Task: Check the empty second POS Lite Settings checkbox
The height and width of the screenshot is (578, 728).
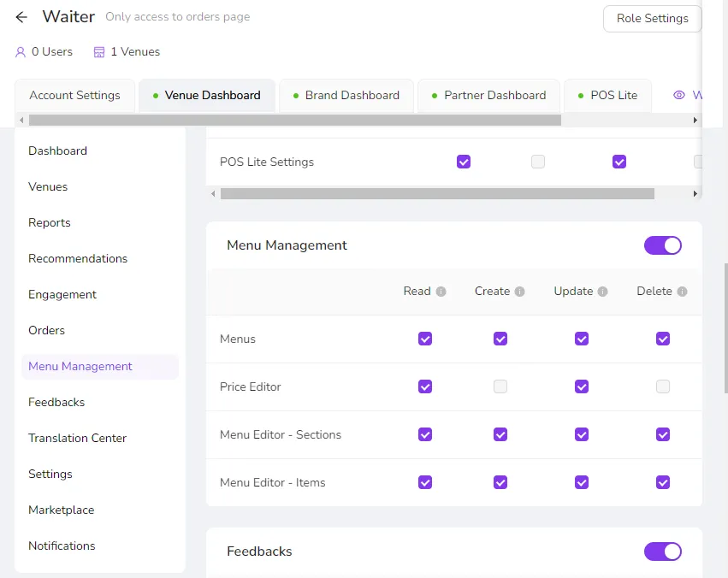Action: point(537,162)
